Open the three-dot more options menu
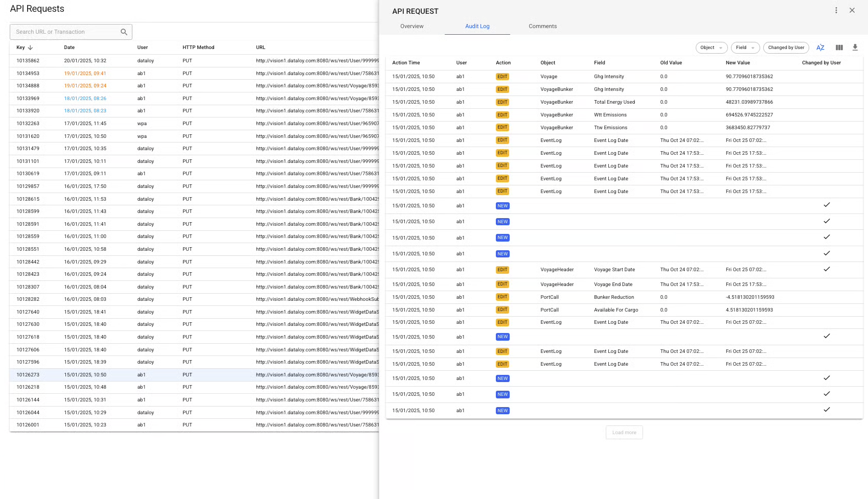Viewport: 868px width, 499px height. (x=836, y=10)
